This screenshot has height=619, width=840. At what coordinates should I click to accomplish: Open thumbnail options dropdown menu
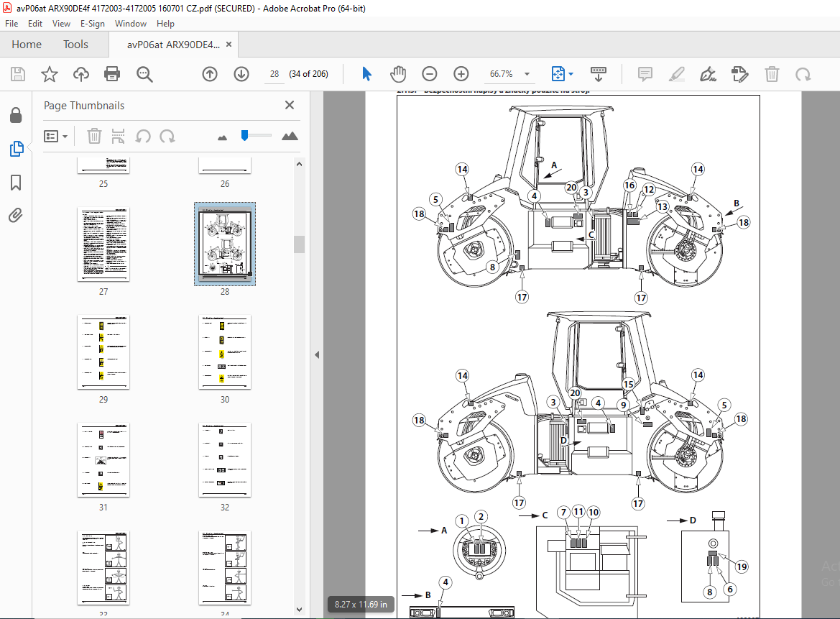(56, 136)
